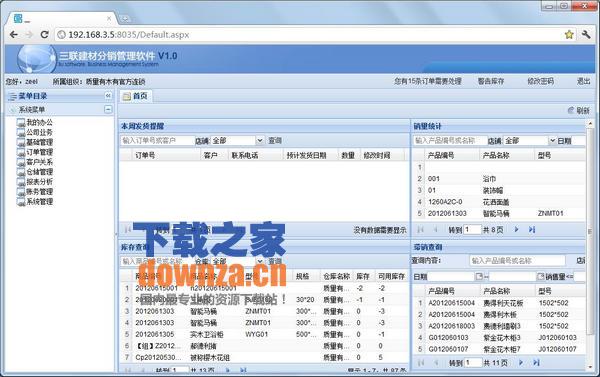This screenshot has width=600, height=377.
Task: Open 报表分析 in the menu tree
Action: coord(39,182)
